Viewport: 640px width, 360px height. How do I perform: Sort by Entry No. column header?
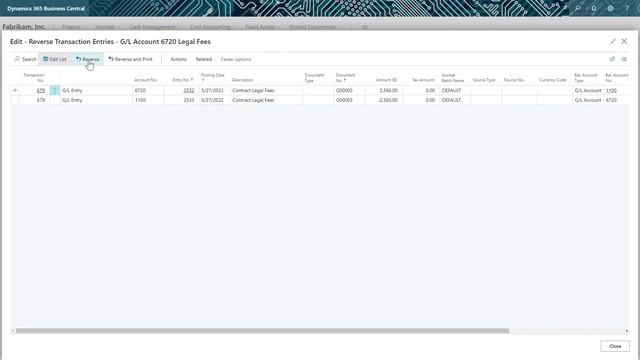coord(182,80)
